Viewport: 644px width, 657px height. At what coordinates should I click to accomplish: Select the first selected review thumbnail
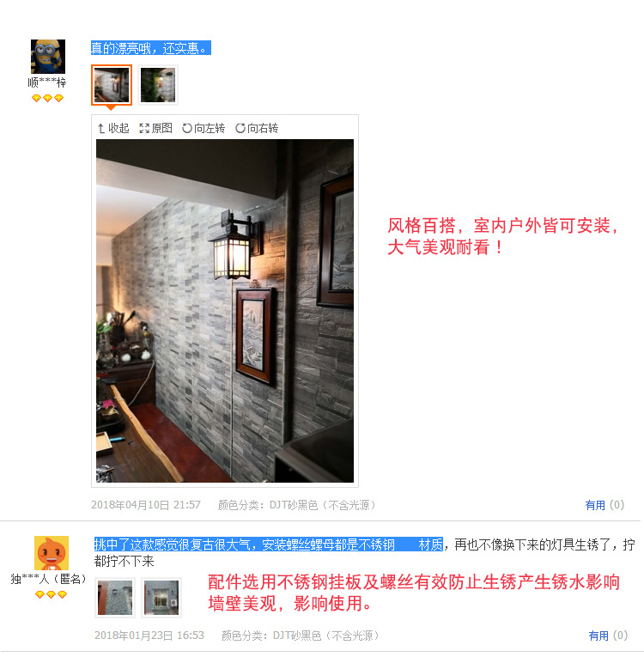pyautogui.click(x=112, y=85)
